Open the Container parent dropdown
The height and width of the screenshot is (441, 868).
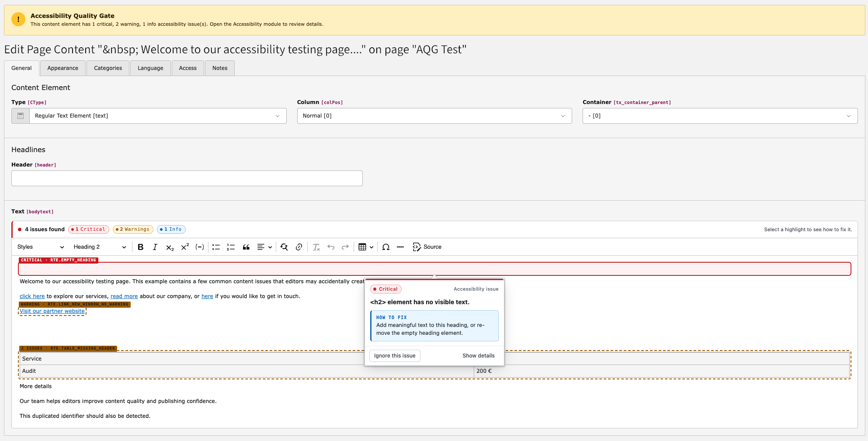(x=720, y=116)
